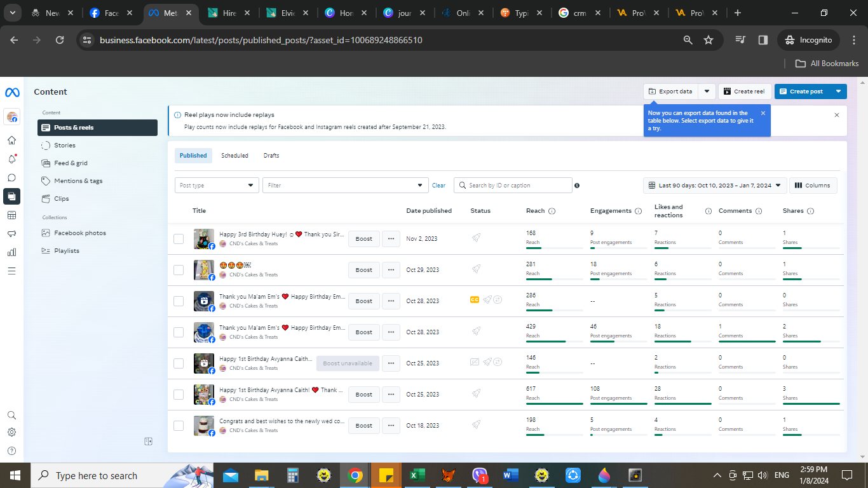Screen dimensions: 868x488
Task: Switch to the Scheduled tab
Action: point(234,156)
